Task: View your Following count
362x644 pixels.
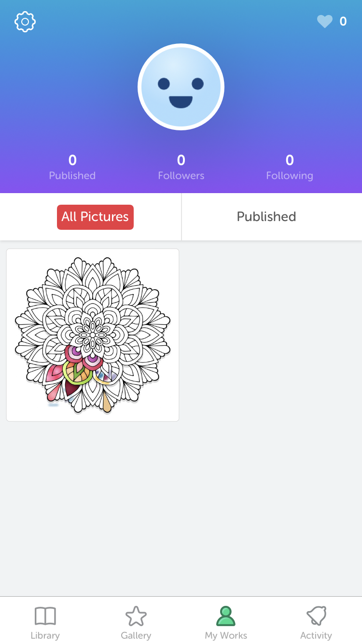Action: [290, 167]
